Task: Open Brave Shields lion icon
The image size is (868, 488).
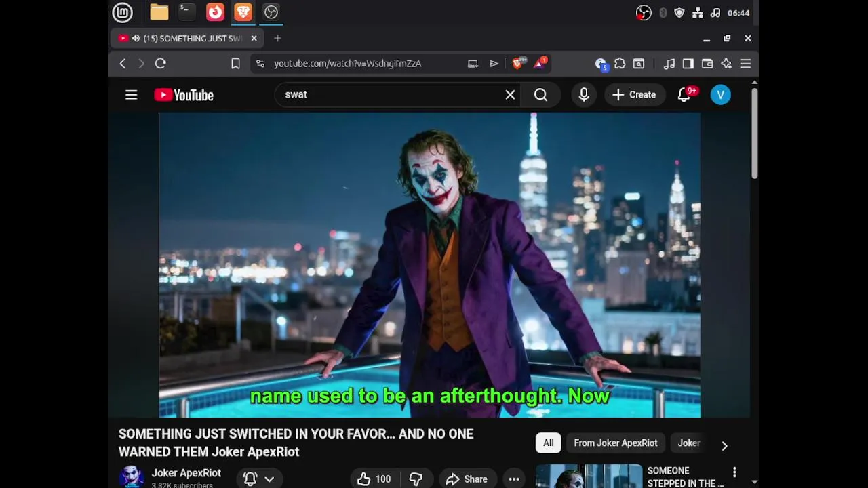Action: click(517, 64)
